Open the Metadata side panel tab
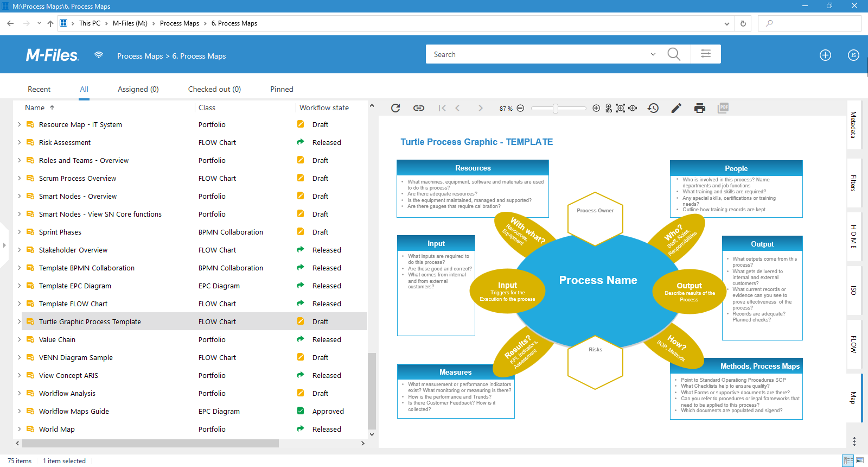868x467 pixels. tap(853, 125)
